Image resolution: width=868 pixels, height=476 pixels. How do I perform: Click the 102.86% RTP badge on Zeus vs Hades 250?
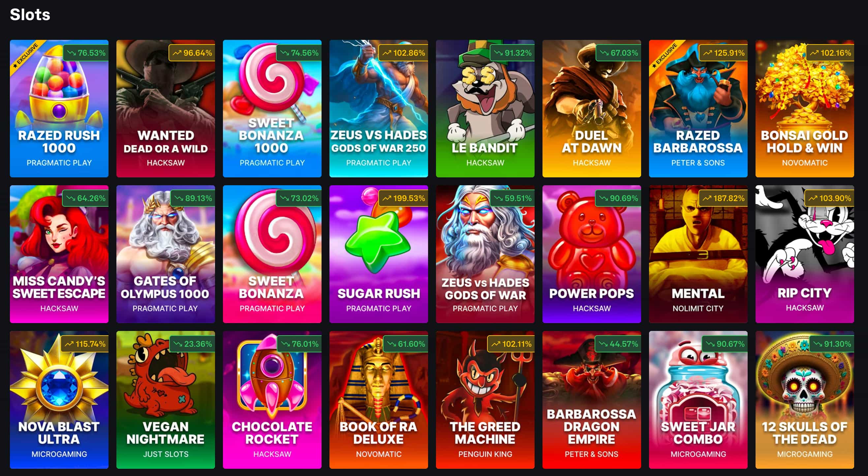(403, 53)
